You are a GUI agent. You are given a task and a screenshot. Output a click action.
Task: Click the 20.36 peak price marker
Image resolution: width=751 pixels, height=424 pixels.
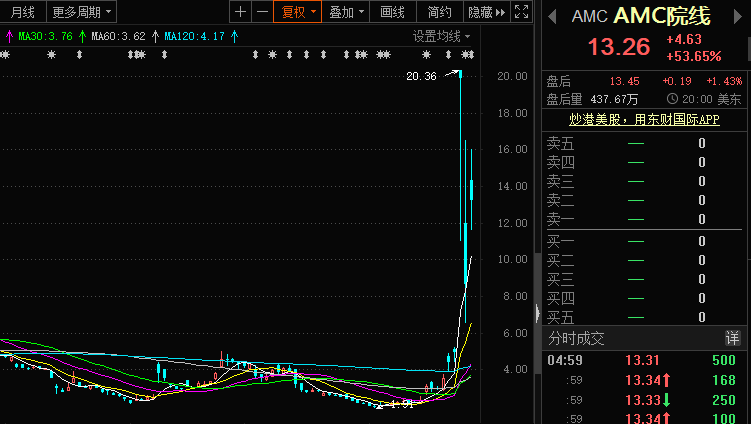[422, 76]
